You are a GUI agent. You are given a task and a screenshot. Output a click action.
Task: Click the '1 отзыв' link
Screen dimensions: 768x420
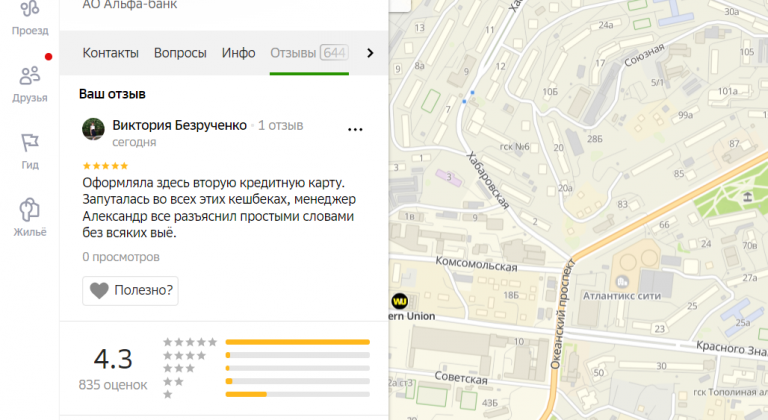tap(281, 125)
